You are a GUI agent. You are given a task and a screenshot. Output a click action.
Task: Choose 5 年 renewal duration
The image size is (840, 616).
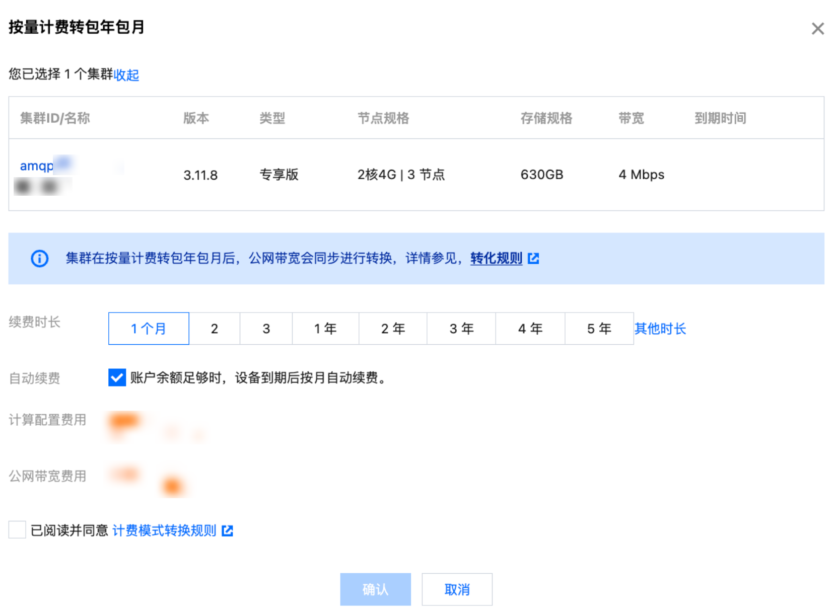[599, 329]
